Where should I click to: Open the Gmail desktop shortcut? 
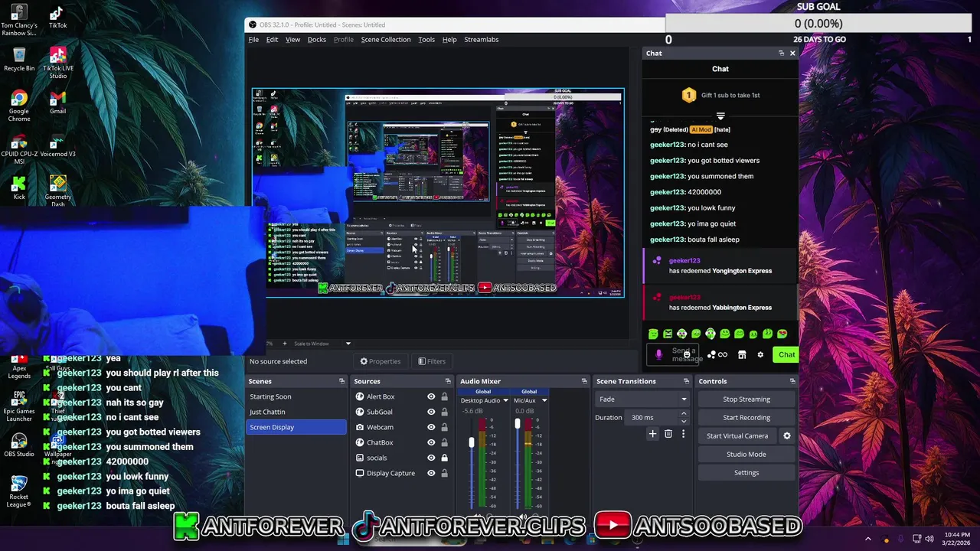click(57, 102)
